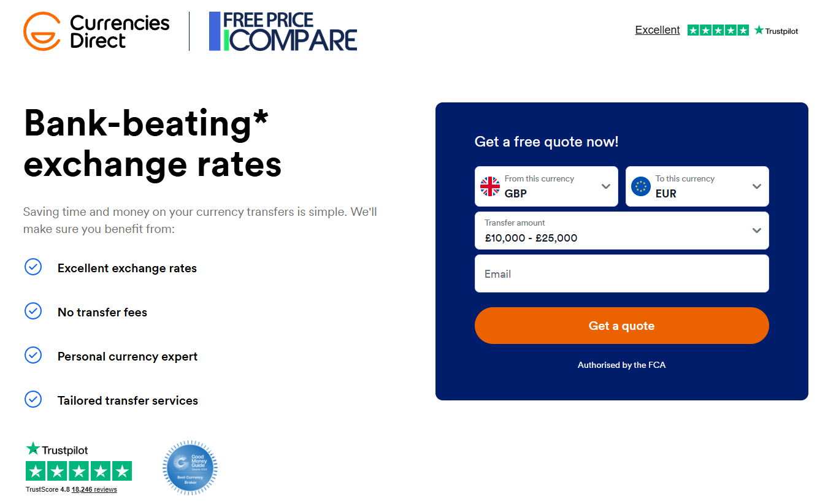Viewport: 836px width, 504px height.
Task: Click the Free Price Compare logo
Action: pos(283,30)
